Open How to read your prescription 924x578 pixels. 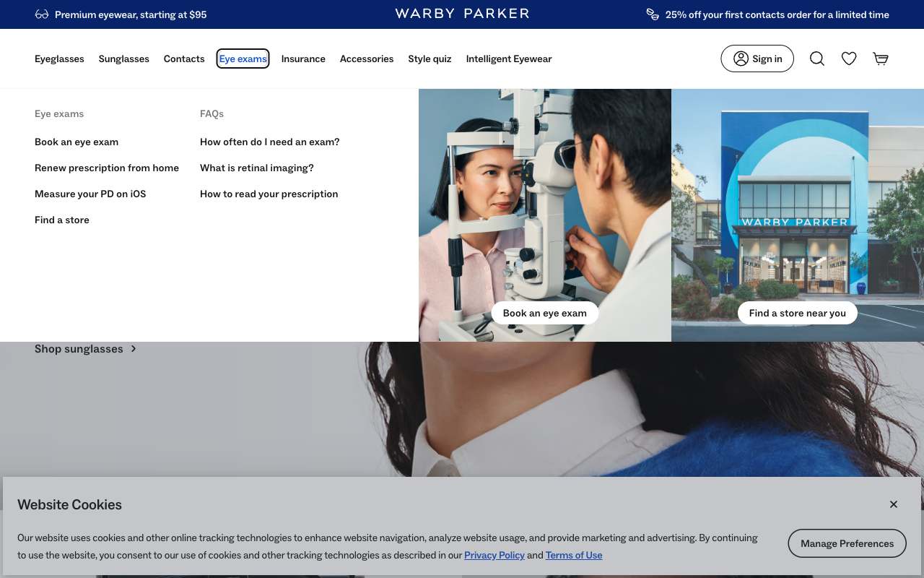269,194
